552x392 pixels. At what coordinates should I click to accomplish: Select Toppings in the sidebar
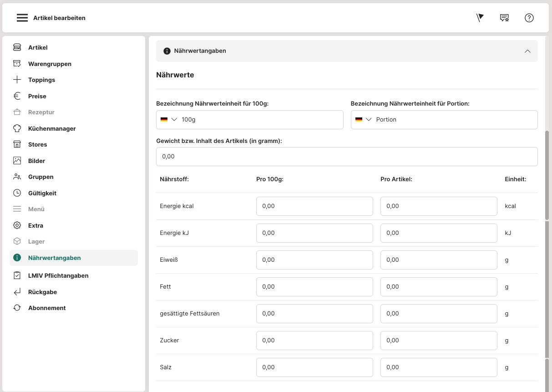(x=41, y=80)
